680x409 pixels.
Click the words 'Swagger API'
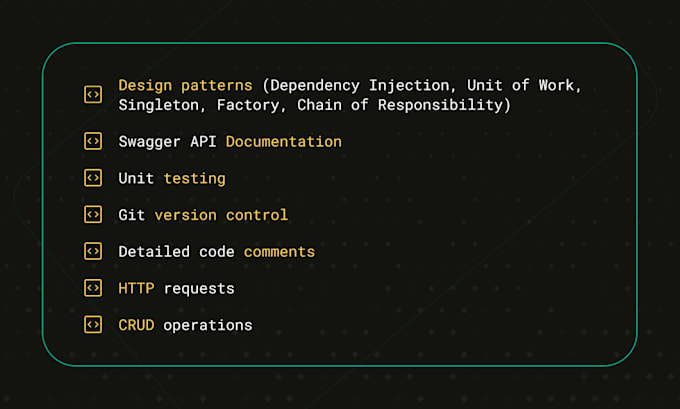click(167, 142)
